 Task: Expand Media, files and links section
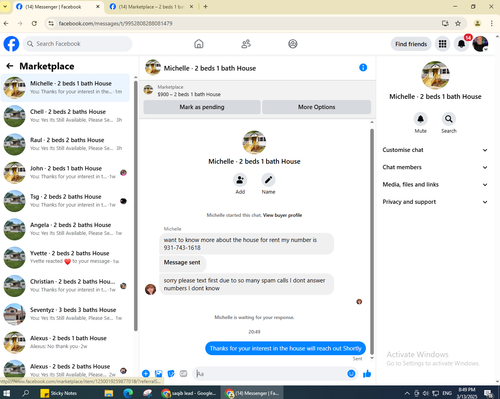tap(435, 185)
